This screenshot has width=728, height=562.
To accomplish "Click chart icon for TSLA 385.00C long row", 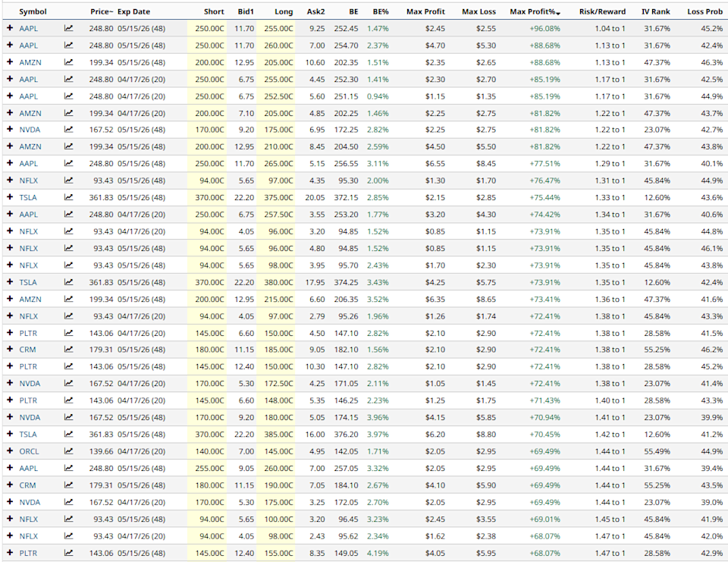I will (x=69, y=435).
